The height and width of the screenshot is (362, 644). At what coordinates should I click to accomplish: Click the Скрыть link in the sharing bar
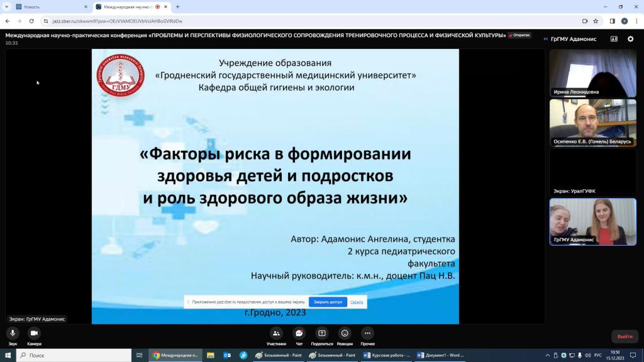357,302
